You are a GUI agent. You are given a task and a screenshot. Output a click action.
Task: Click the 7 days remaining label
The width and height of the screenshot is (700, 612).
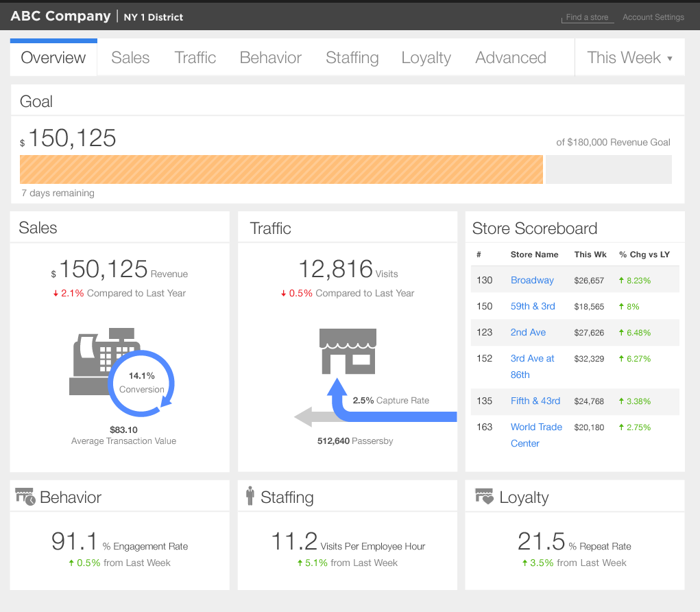58,193
